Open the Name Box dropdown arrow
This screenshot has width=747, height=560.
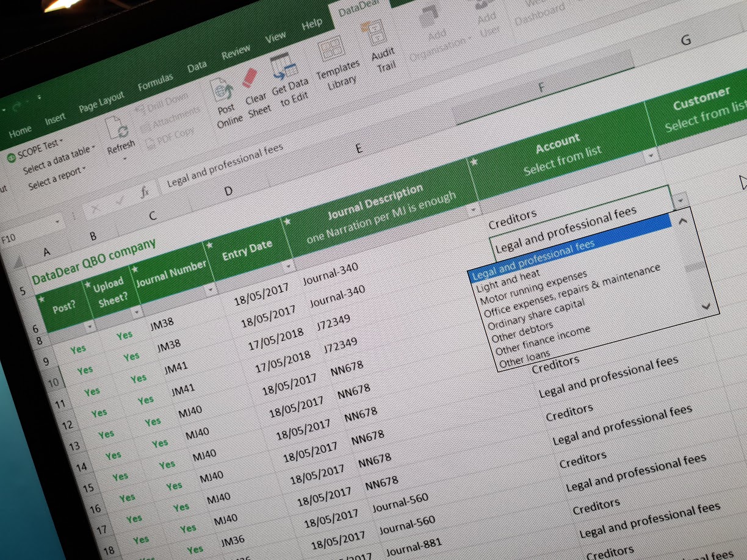tap(59, 221)
